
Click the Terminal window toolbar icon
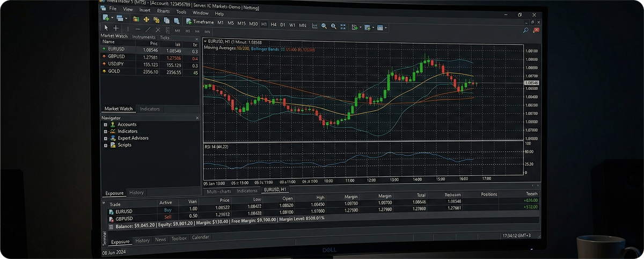click(x=166, y=20)
